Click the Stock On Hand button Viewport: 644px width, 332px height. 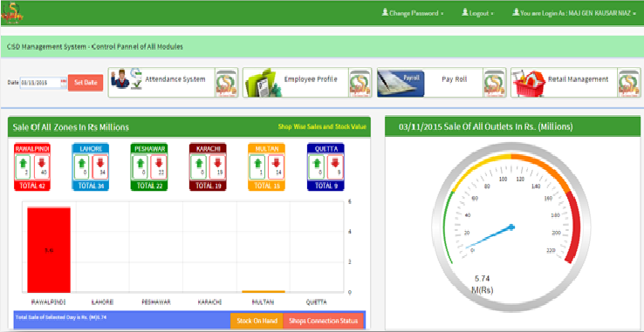tap(257, 321)
